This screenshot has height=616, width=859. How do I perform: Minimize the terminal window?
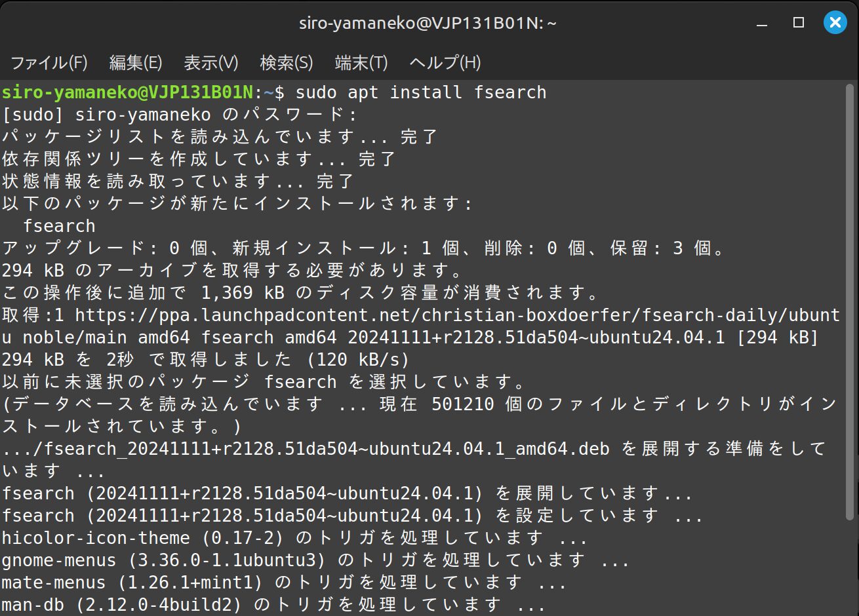(x=762, y=24)
